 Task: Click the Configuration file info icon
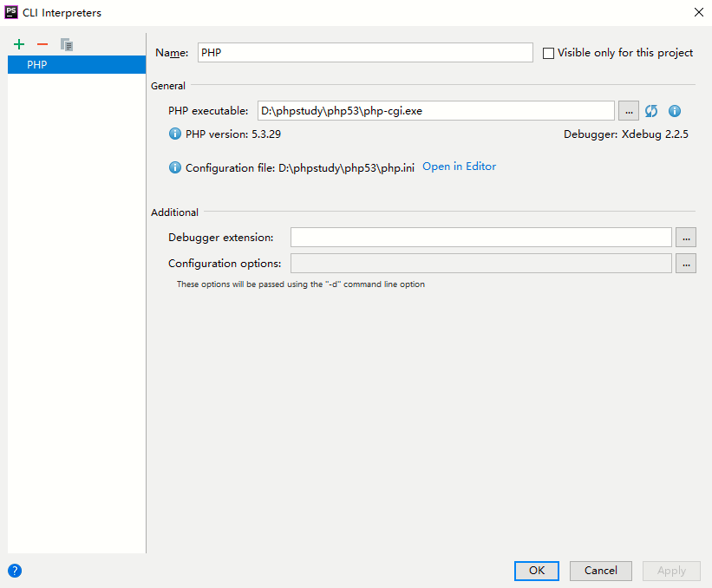pyautogui.click(x=175, y=167)
